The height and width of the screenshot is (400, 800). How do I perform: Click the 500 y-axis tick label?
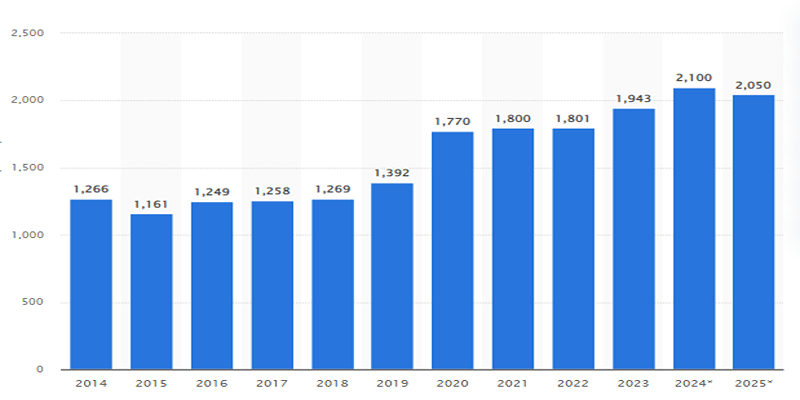point(35,302)
